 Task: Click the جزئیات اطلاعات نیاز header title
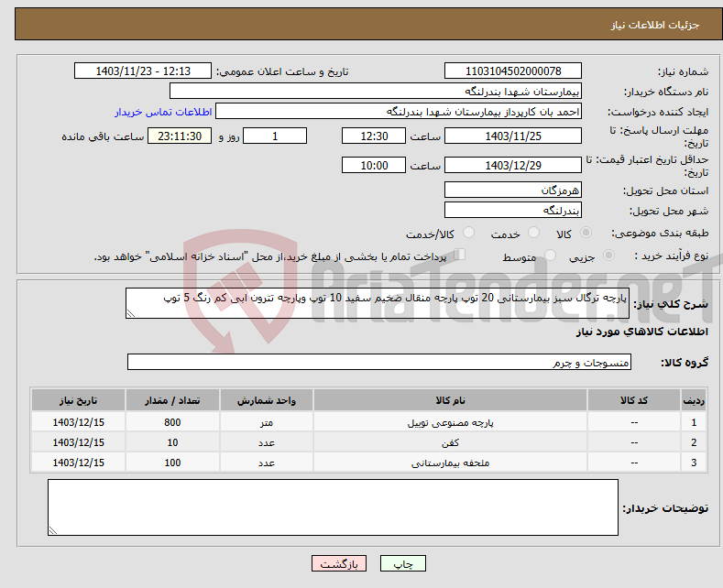click(x=655, y=25)
